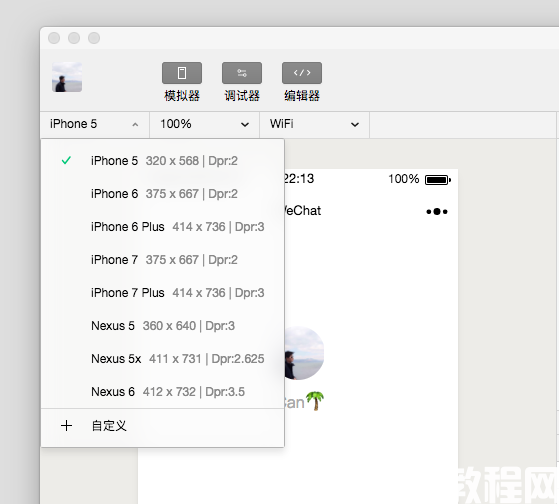Image resolution: width=559 pixels, height=504 pixels.
Task: Maximize the window with the third title-bar button
Action: pos(94,38)
